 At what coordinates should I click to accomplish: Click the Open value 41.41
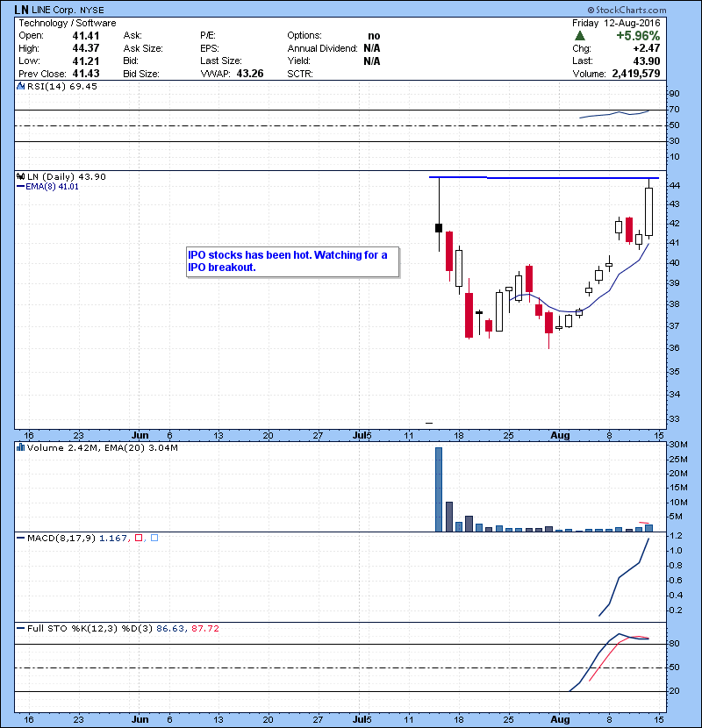pos(86,36)
